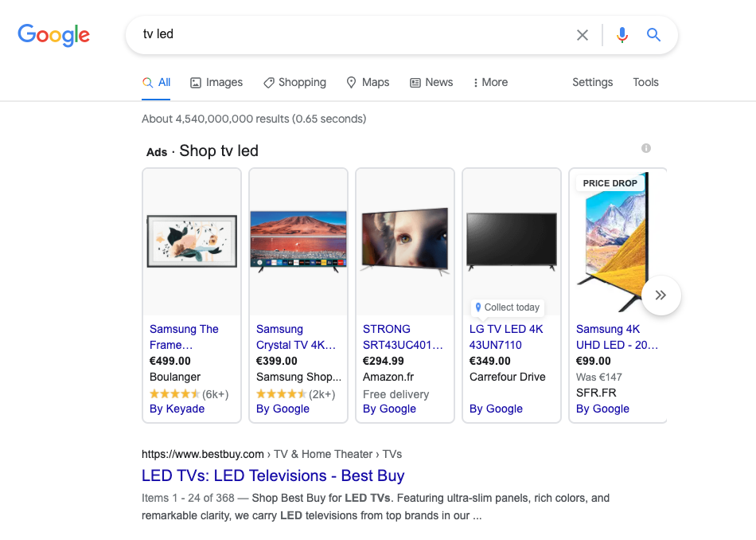
Task: Click the €294.99 price
Action: 384,361
